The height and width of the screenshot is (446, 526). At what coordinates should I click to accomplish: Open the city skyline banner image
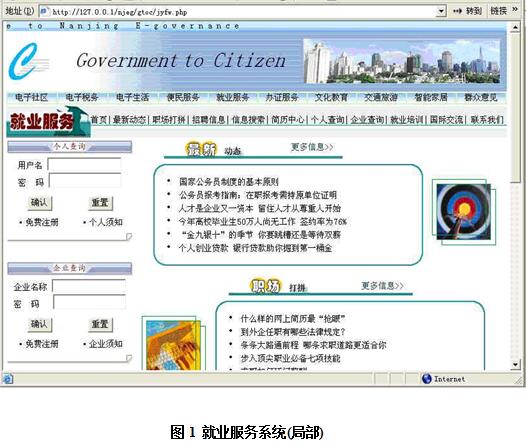coord(402,61)
